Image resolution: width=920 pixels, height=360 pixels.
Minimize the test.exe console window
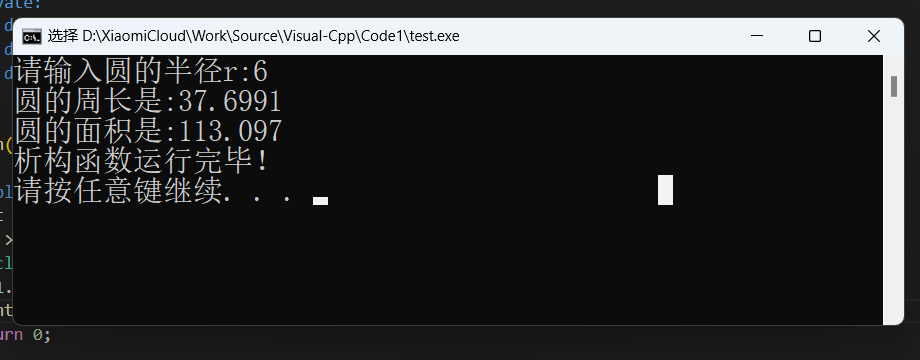757,36
